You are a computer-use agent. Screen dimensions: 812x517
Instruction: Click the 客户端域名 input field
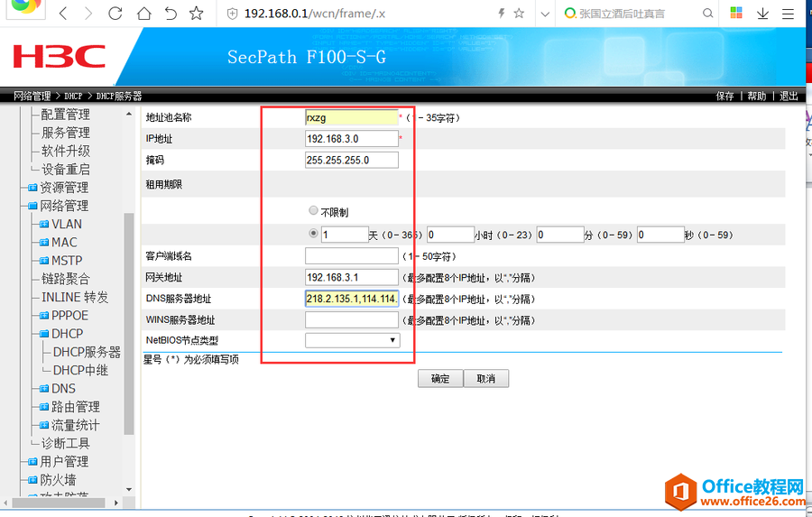[x=352, y=256]
